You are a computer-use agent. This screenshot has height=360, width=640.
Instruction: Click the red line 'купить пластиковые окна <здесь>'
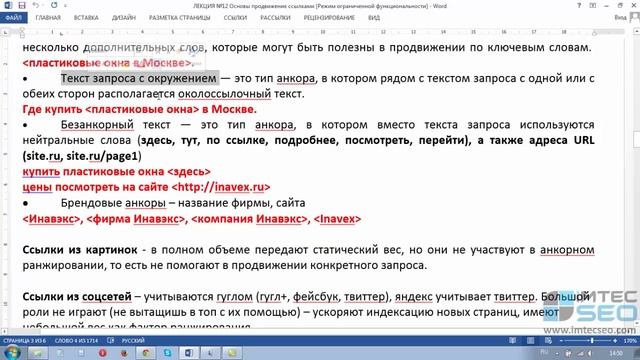point(117,172)
